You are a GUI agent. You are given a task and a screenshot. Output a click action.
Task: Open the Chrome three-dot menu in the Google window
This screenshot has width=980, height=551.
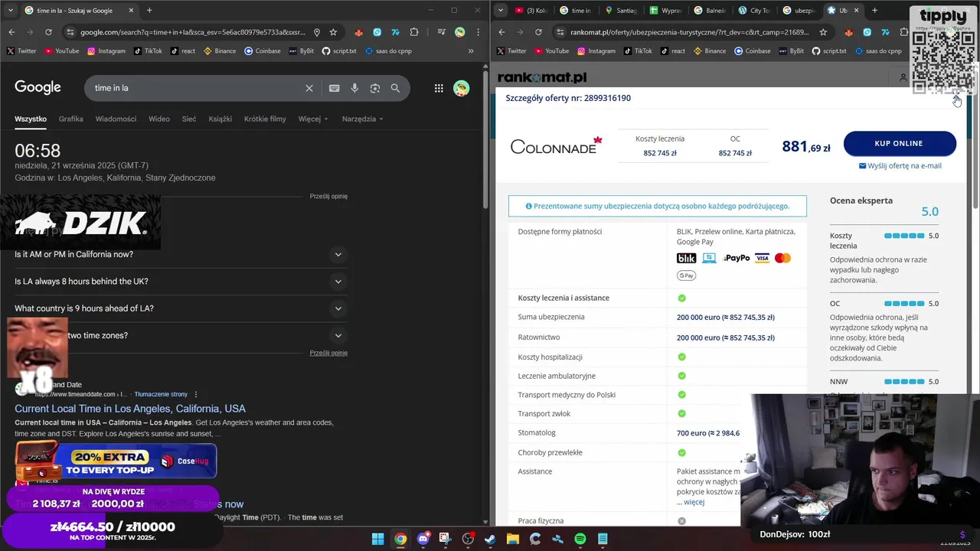(x=477, y=32)
